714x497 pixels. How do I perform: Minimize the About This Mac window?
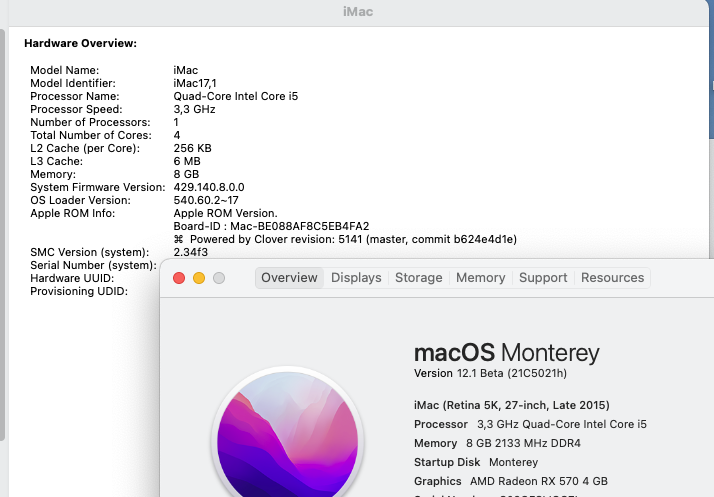point(199,278)
